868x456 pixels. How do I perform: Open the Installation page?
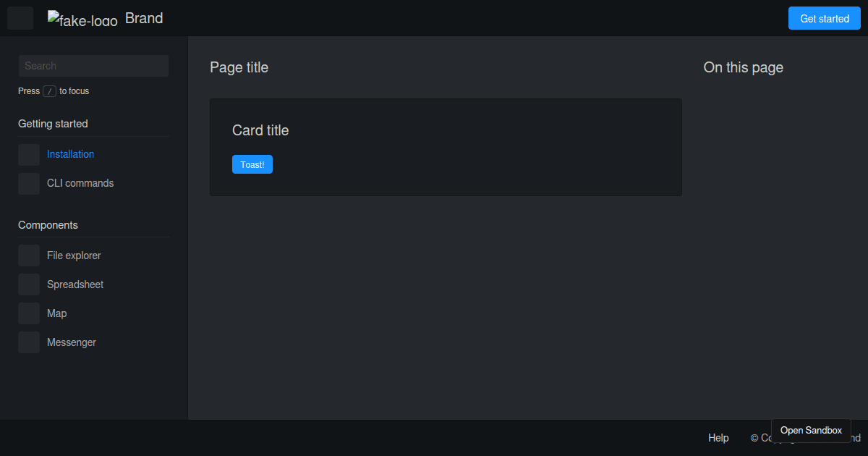tap(69, 154)
